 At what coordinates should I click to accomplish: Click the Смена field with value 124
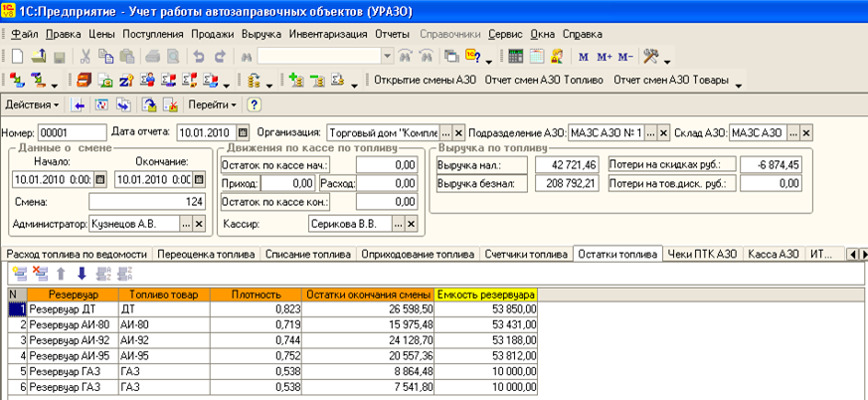[147, 202]
